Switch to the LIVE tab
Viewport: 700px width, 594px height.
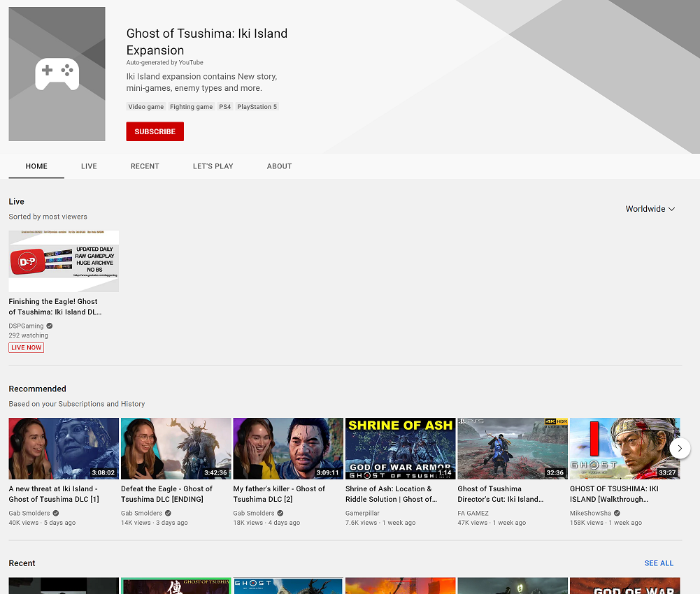pyautogui.click(x=89, y=166)
